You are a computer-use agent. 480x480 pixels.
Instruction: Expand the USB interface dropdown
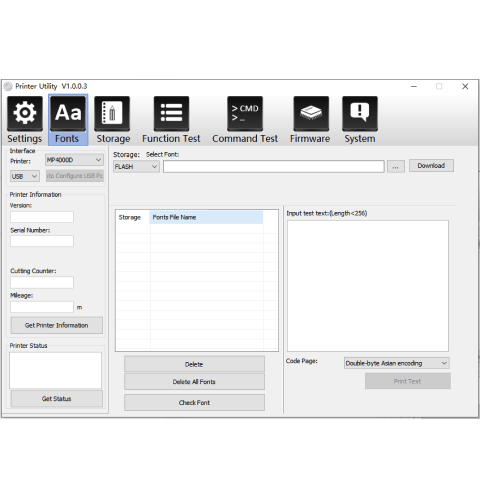(x=25, y=176)
